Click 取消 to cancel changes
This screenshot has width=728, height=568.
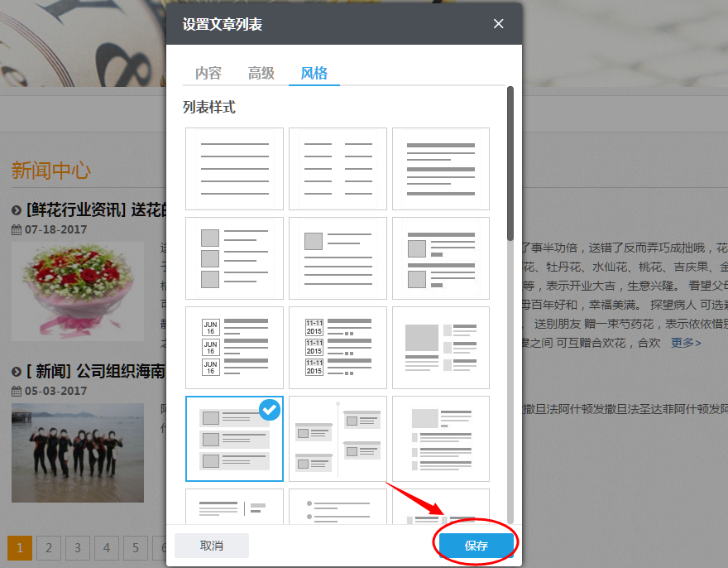click(x=211, y=545)
